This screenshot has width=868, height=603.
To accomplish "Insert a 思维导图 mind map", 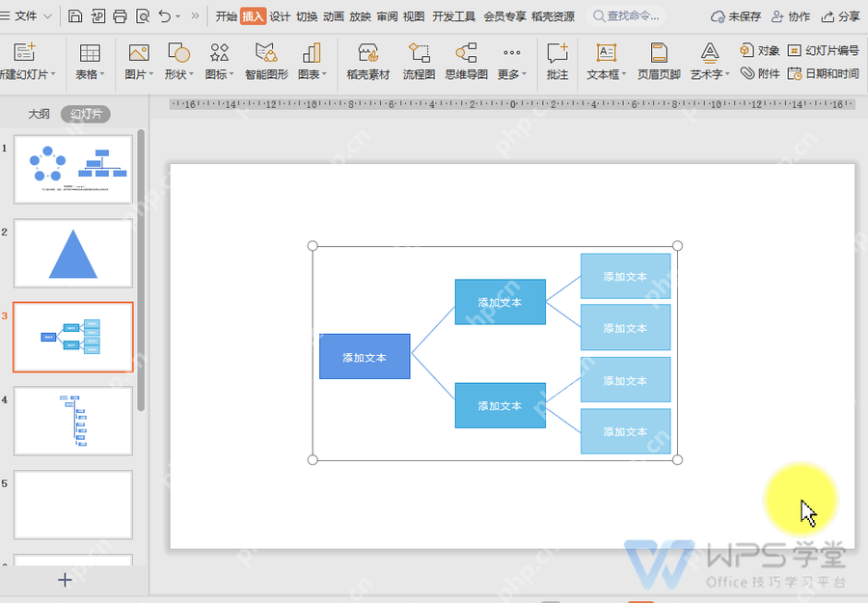I will (466, 61).
